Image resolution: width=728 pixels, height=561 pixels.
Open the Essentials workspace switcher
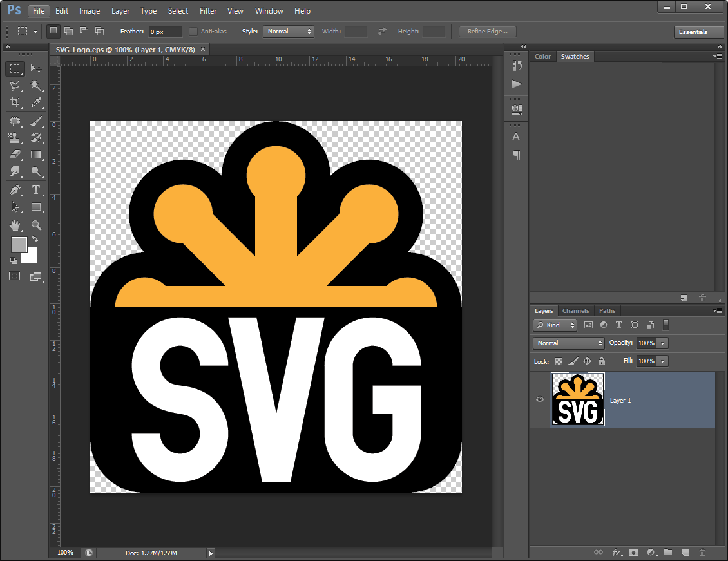[698, 32]
